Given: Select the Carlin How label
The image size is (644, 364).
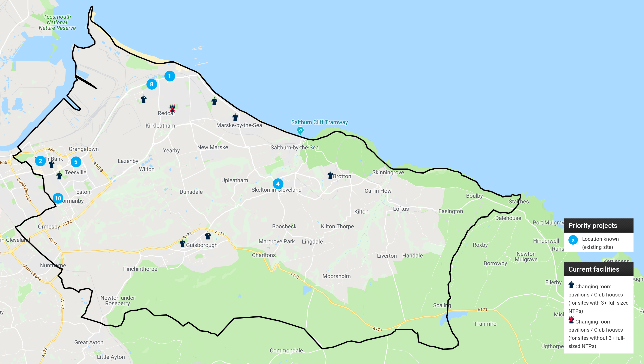Looking at the screenshot, I should 378,191.
